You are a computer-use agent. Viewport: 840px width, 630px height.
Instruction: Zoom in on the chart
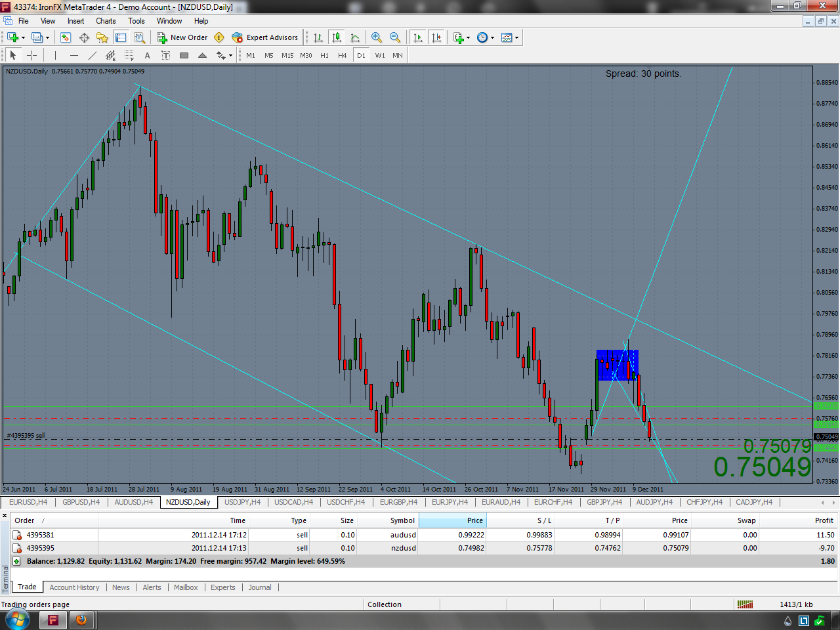point(377,37)
